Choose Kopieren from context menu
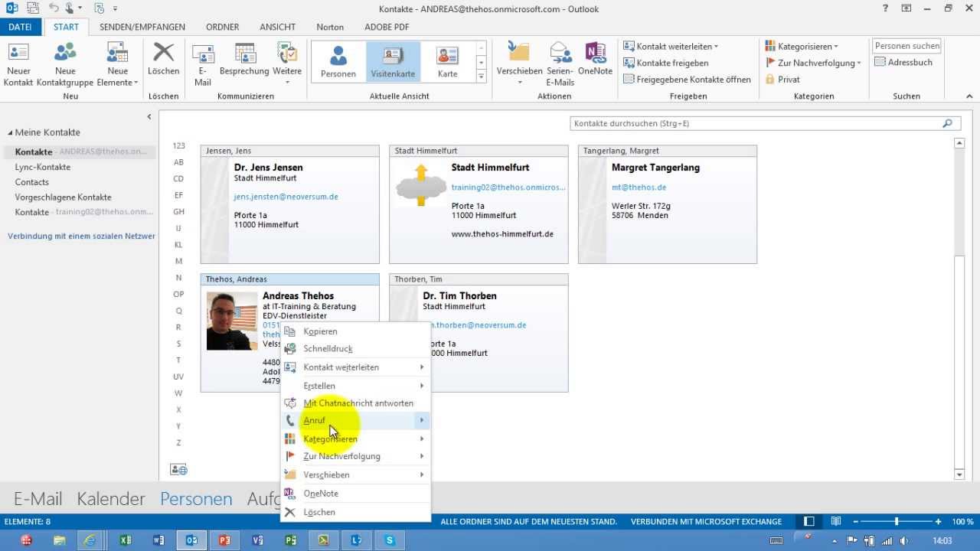This screenshot has height=551, width=980. 356,331
